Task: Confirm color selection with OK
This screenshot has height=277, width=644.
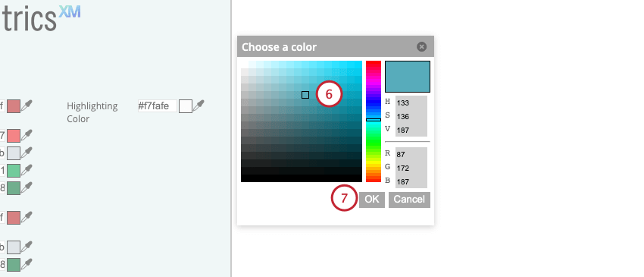Action: pos(372,200)
